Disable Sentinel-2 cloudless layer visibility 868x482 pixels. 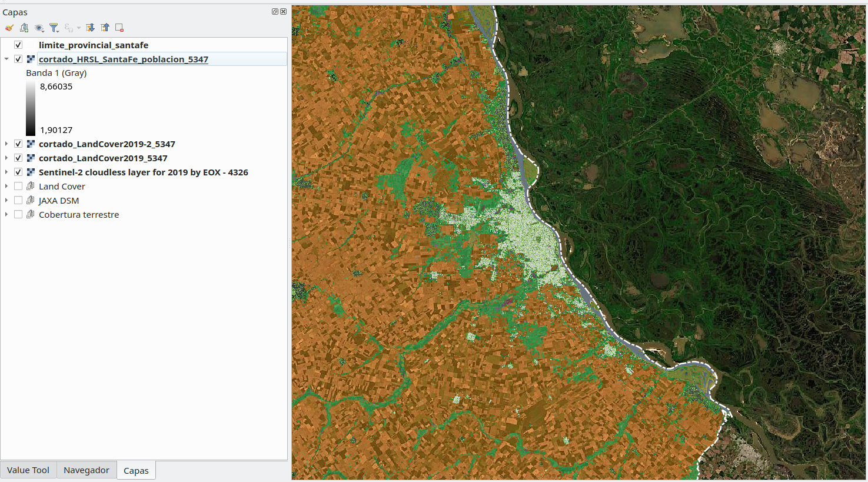pos(18,172)
